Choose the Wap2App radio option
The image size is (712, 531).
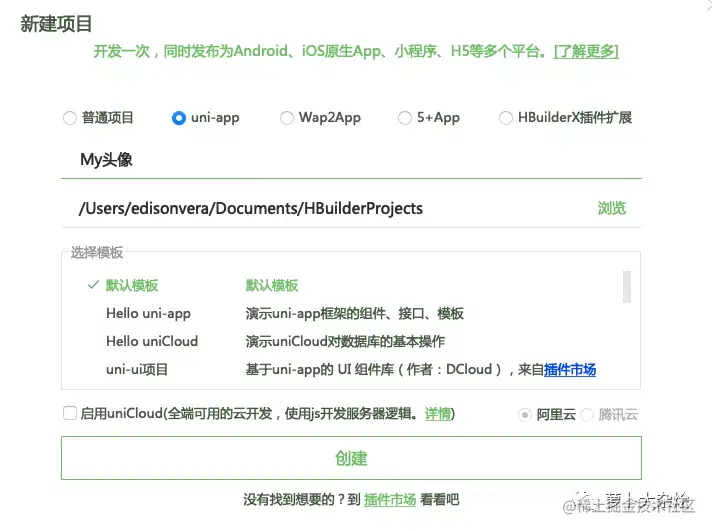click(x=287, y=118)
